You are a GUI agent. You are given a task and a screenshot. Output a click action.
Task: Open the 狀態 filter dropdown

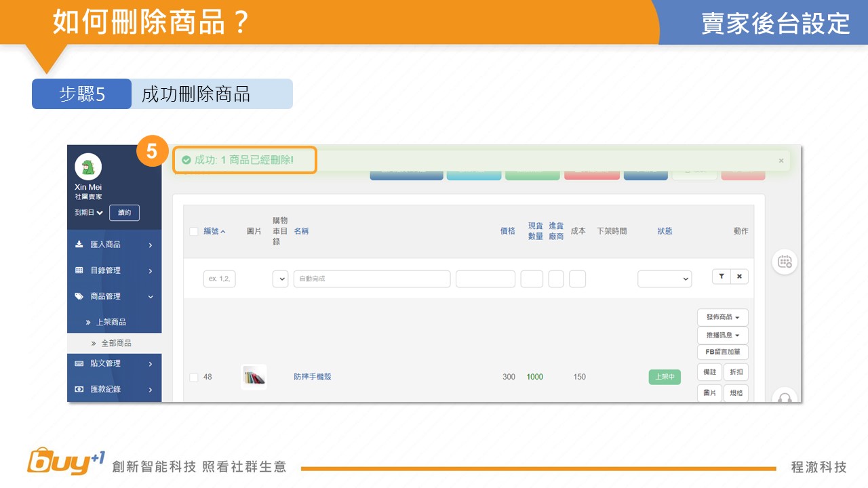pos(664,279)
